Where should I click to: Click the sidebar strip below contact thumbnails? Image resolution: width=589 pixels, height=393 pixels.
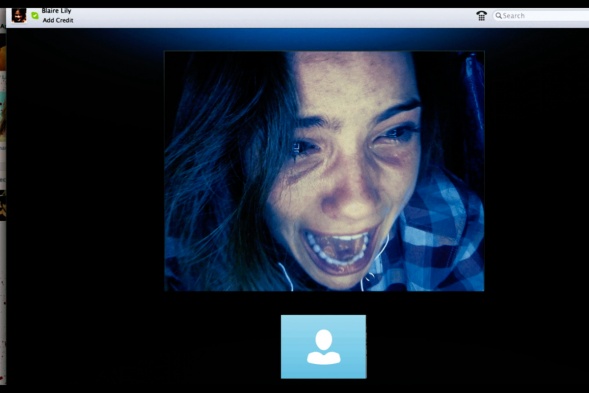coord(3,301)
